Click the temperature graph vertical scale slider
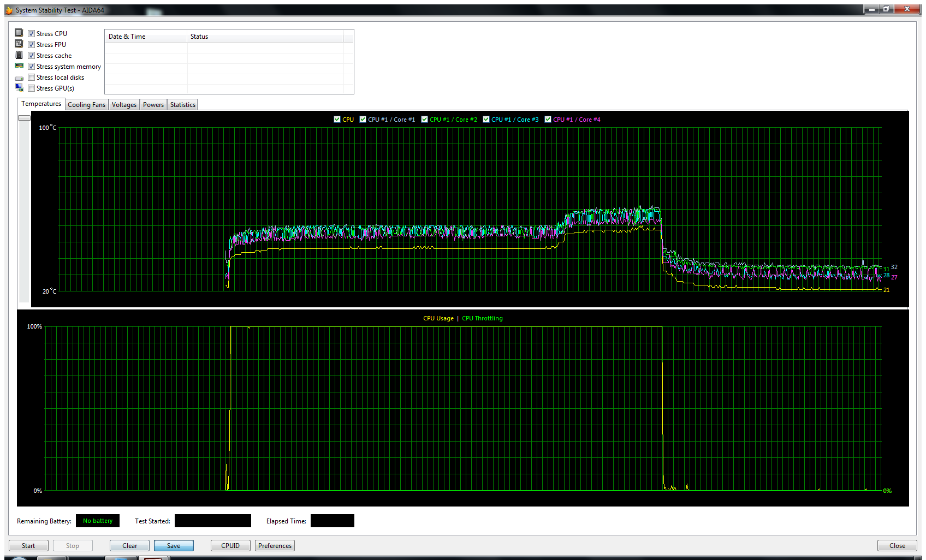This screenshot has height=560, width=926. coord(24,118)
